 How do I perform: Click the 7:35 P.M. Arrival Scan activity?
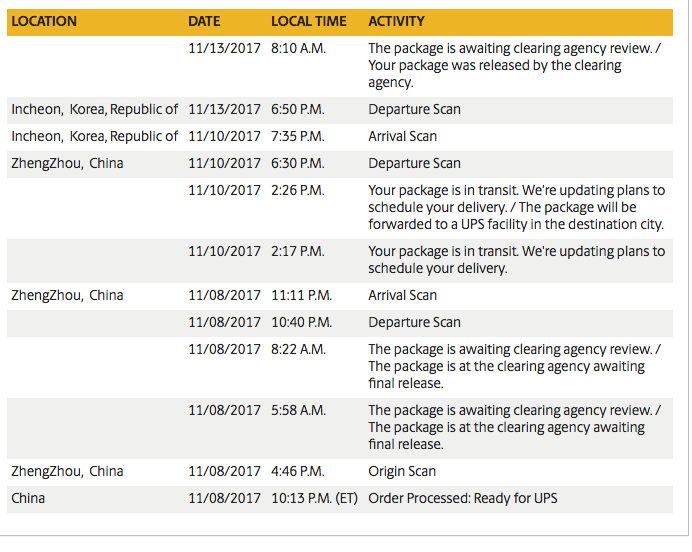click(402, 136)
